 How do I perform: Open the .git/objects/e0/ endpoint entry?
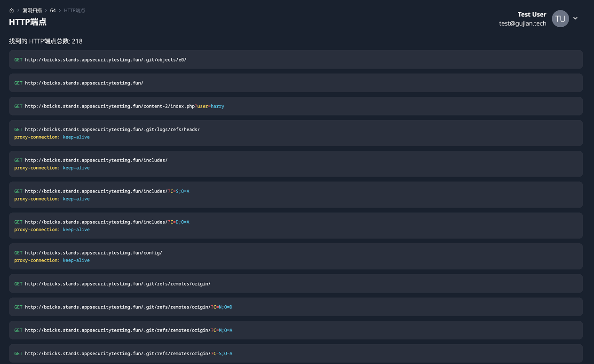(296, 60)
